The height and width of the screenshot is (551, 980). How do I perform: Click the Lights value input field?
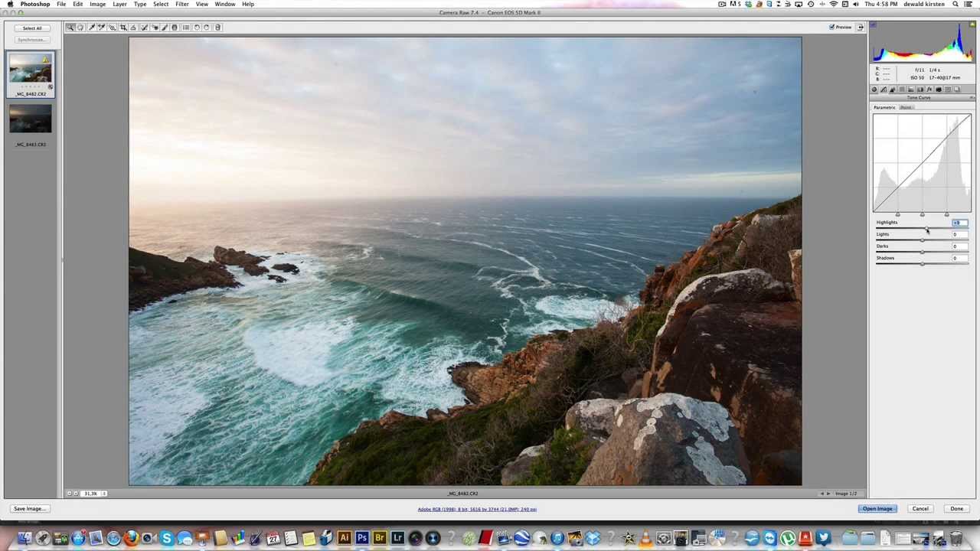point(959,234)
